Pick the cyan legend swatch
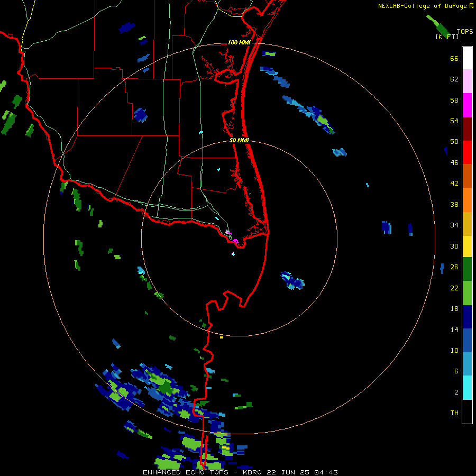 (x=467, y=388)
